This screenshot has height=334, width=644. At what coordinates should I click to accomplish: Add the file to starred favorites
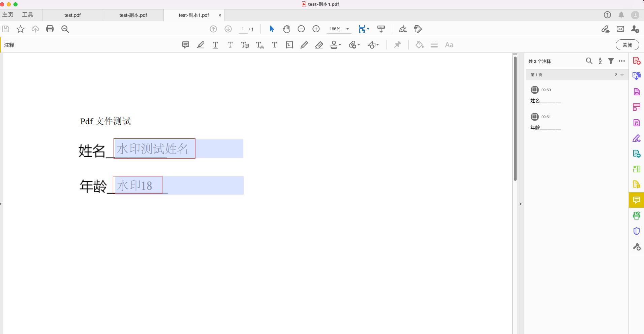point(21,29)
